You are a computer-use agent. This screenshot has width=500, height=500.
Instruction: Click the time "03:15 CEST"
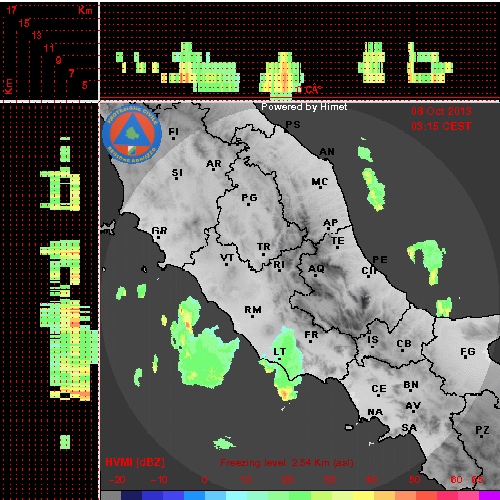click(441, 126)
